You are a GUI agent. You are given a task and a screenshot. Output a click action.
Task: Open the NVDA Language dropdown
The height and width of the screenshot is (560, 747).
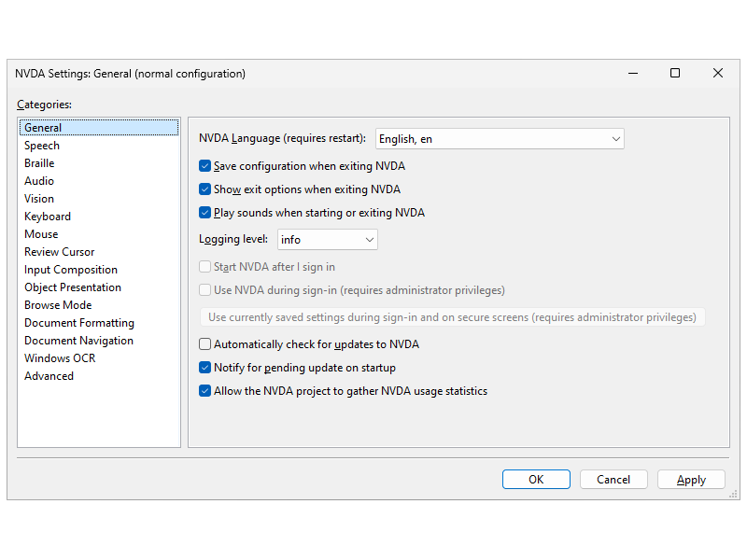pyautogui.click(x=500, y=139)
